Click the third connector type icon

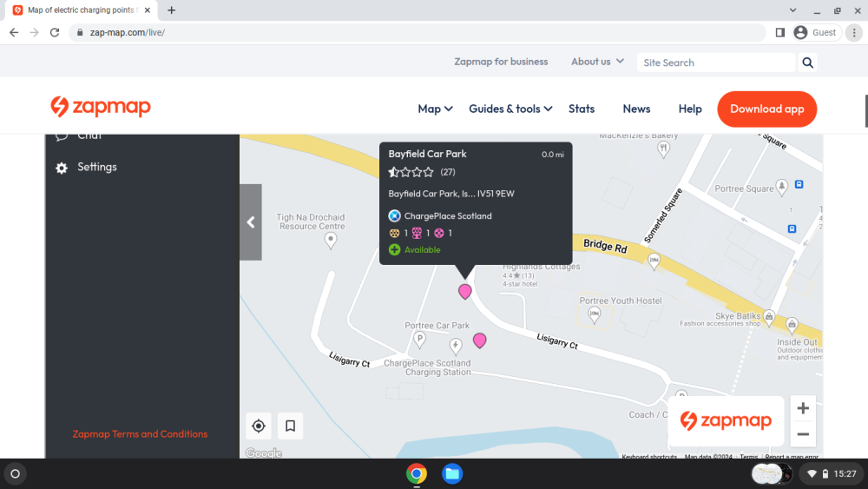point(439,233)
